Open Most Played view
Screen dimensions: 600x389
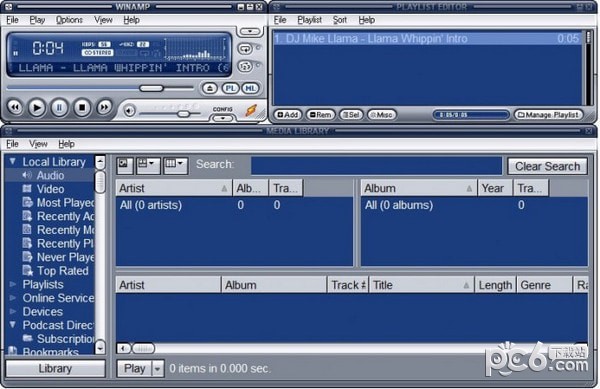(x=65, y=203)
